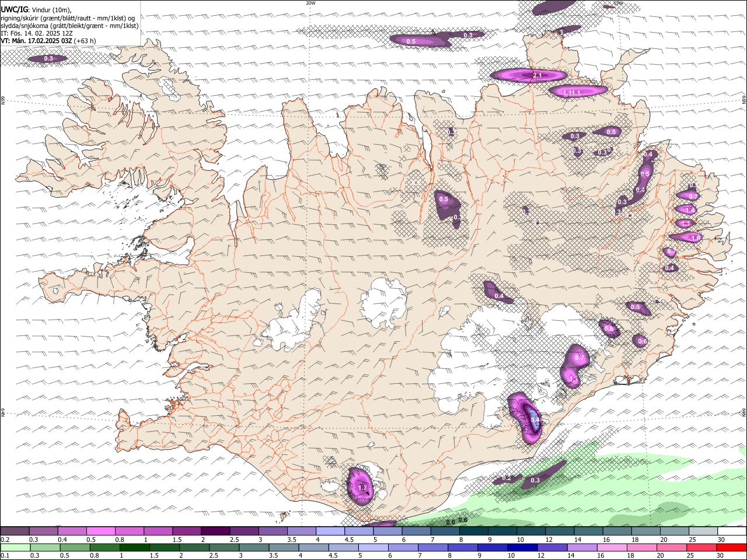747x560 pixels.
Task: Choose the light periwinkle swatch at upper-row 4
Action: (x=330, y=531)
